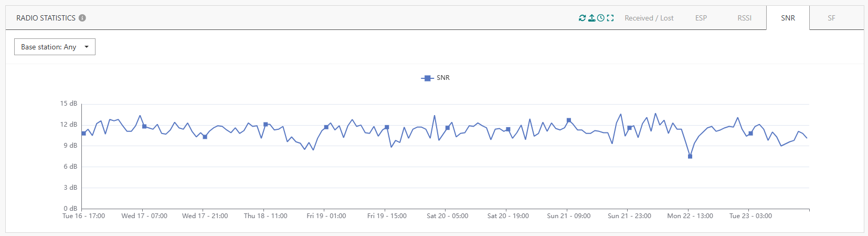This screenshot has width=868, height=236.
Task: Select the SNR tab
Action: click(788, 18)
